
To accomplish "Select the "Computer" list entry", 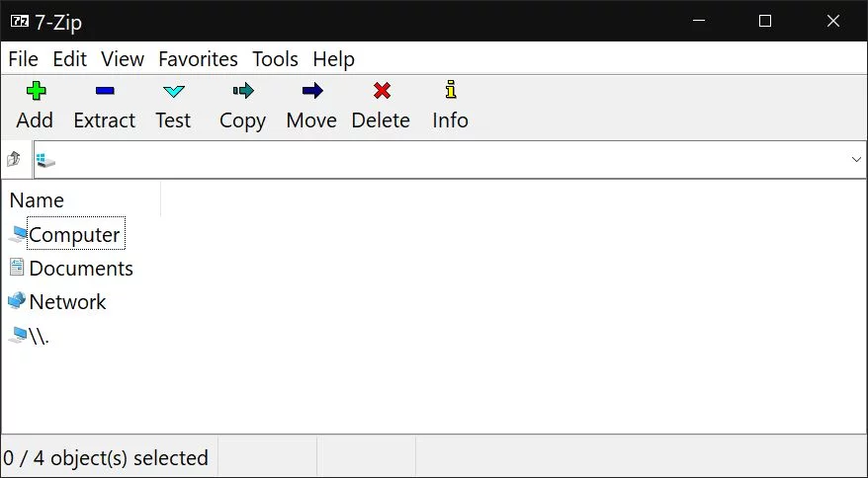I will (x=74, y=235).
